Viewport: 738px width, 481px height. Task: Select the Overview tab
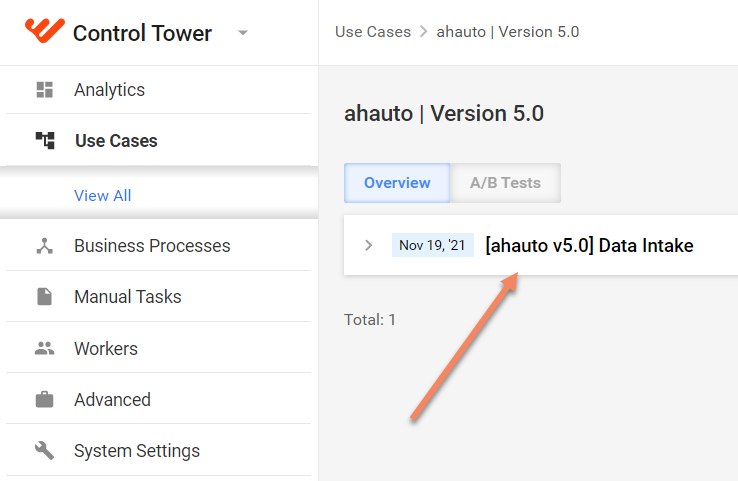point(397,183)
